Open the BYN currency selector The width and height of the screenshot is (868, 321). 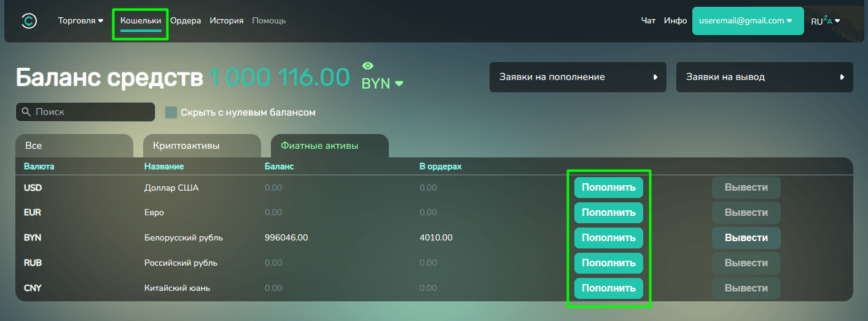382,84
